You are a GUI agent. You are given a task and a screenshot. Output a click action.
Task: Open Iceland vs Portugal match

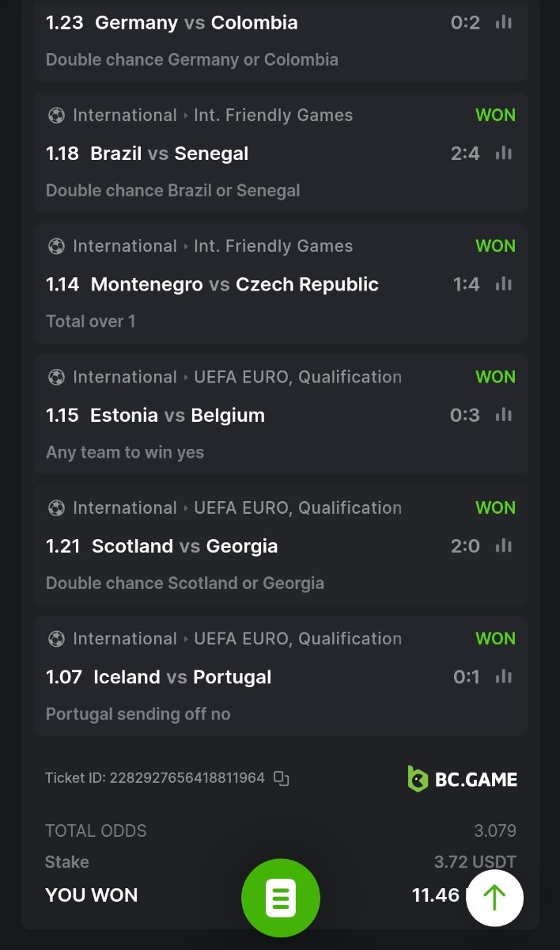point(182,677)
